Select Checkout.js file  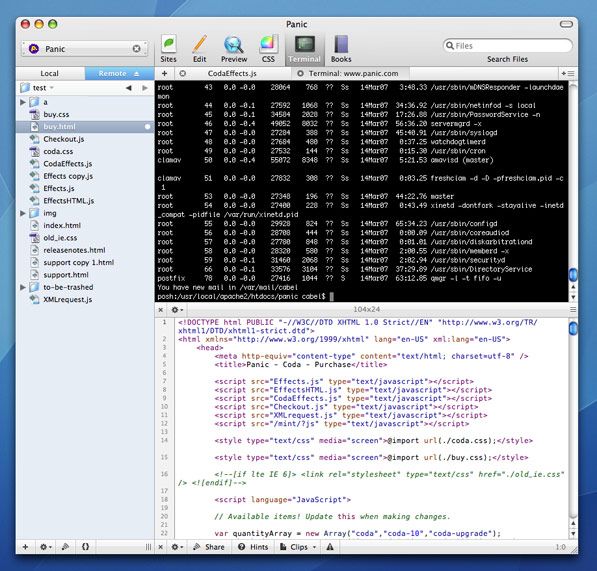85,139
